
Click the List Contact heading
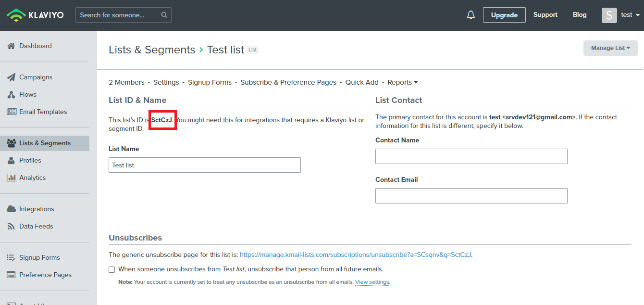[x=399, y=100]
